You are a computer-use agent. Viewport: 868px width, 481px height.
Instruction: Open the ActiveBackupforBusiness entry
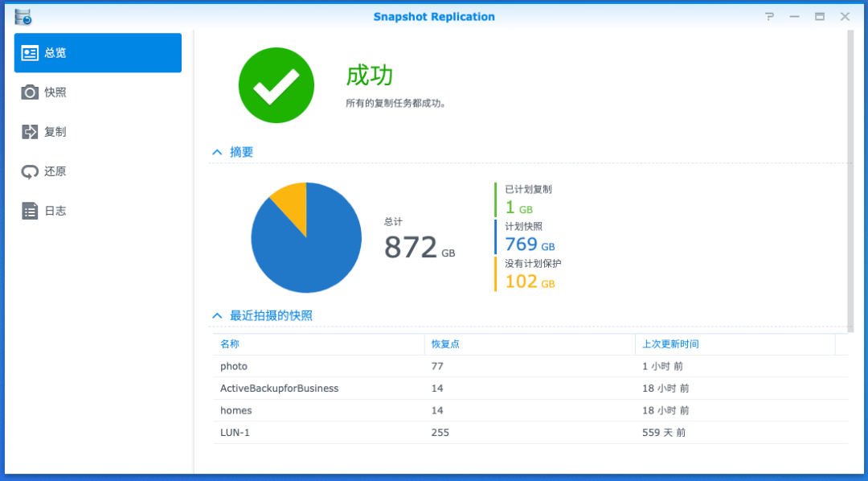pos(279,388)
